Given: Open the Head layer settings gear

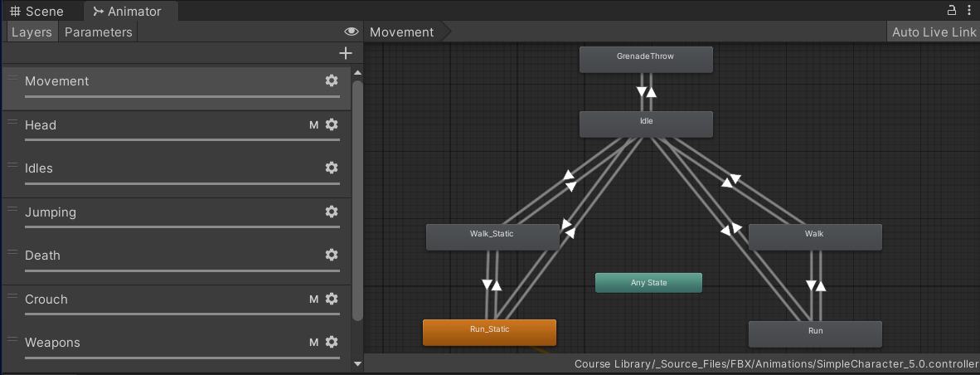Looking at the screenshot, I should pos(332,124).
